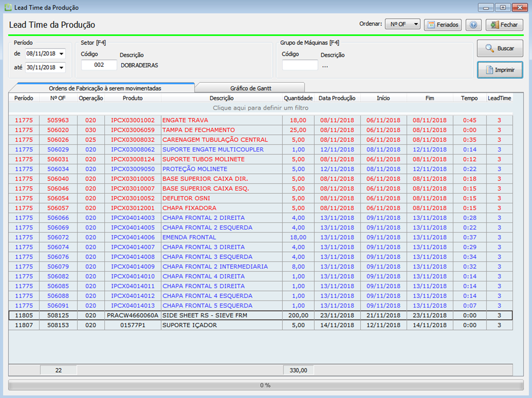Expand the 'de' start date picker

62,54
